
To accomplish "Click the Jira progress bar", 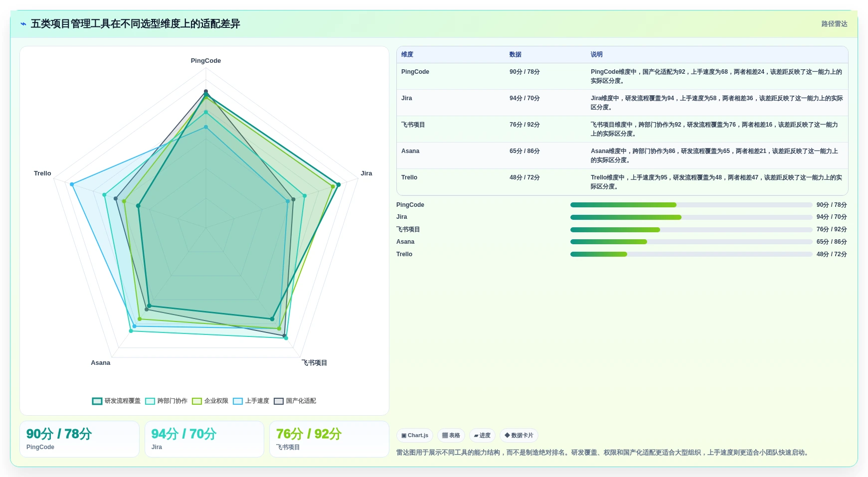I will (x=692, y=217).
